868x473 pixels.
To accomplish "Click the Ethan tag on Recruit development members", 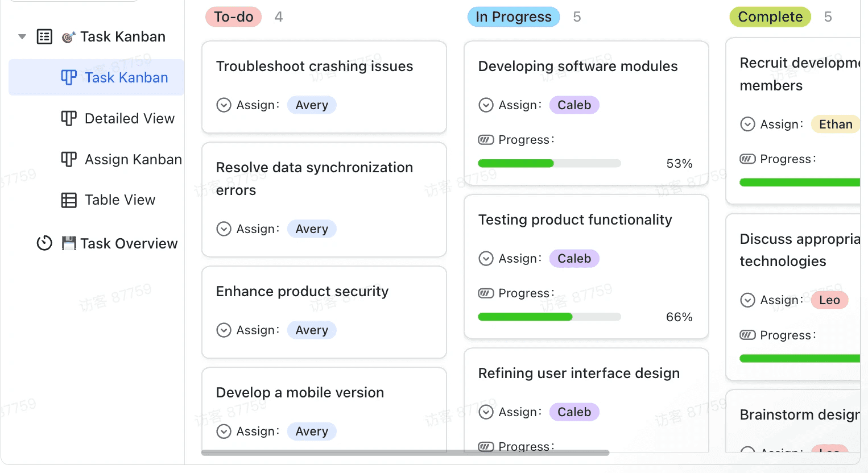I will coord(834,124).
